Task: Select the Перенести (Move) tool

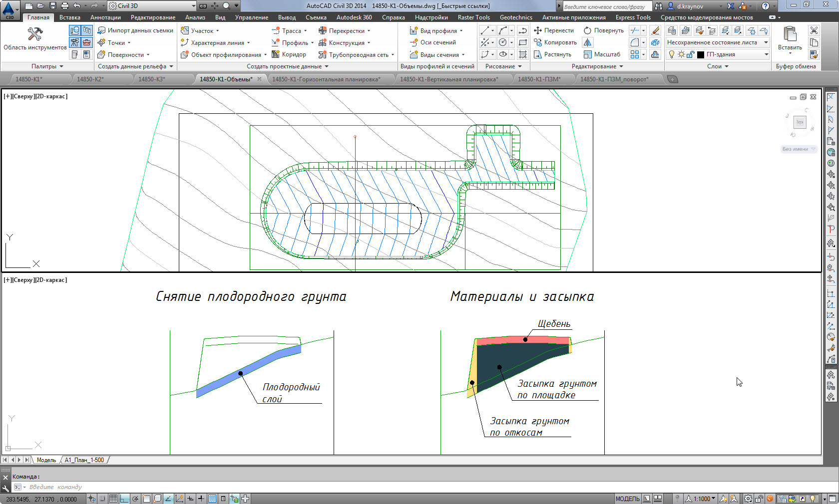Action: click(554, 30)
